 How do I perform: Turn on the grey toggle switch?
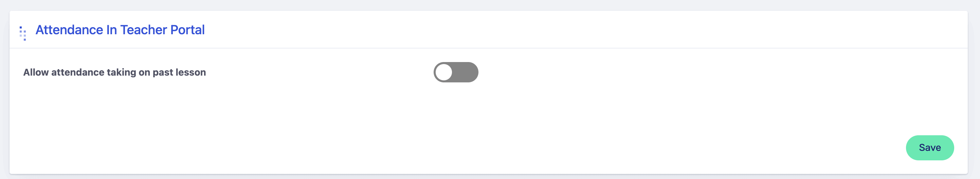(x=455, y=72)
